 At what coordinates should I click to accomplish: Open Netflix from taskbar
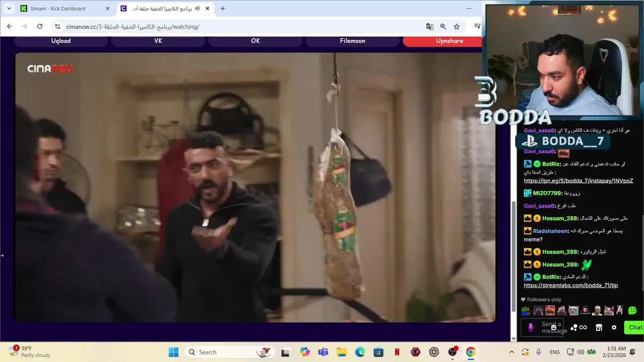click(x=397, y=352)
